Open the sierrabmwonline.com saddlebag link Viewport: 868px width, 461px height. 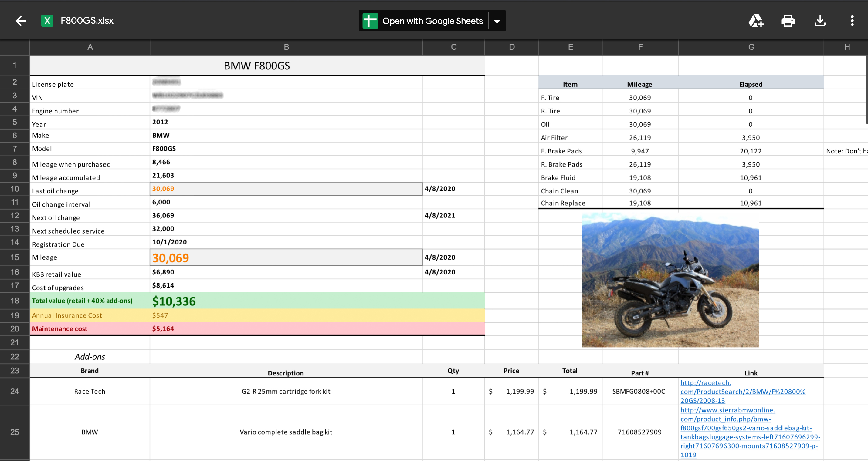746,428
